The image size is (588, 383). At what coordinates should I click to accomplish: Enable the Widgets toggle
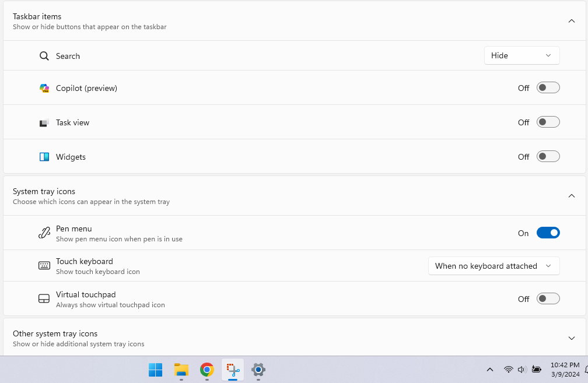point(548,156)
